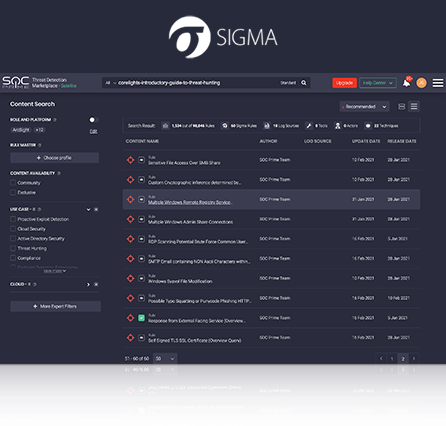Click the ArcSight platform tag
446x426 pixels.
[21, 130]
